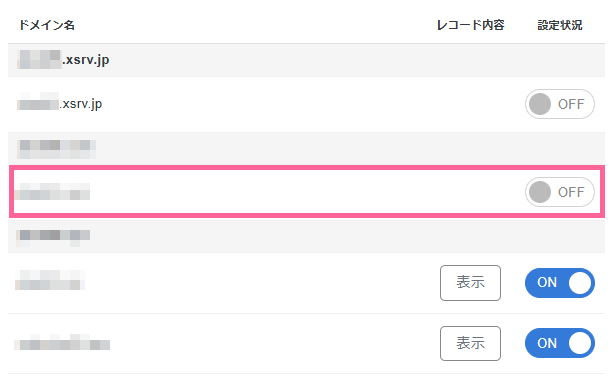Click the upper 表示 button
Viewport: 611px width, 390px height.
[x=470, y=283]
